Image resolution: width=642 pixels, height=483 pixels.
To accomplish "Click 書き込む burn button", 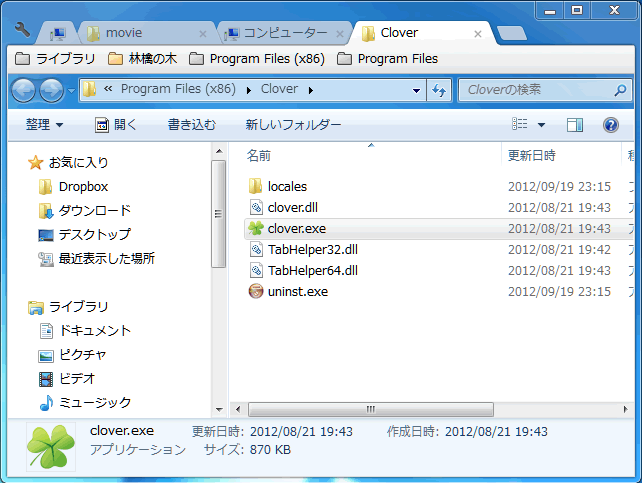I will (192, 124).
